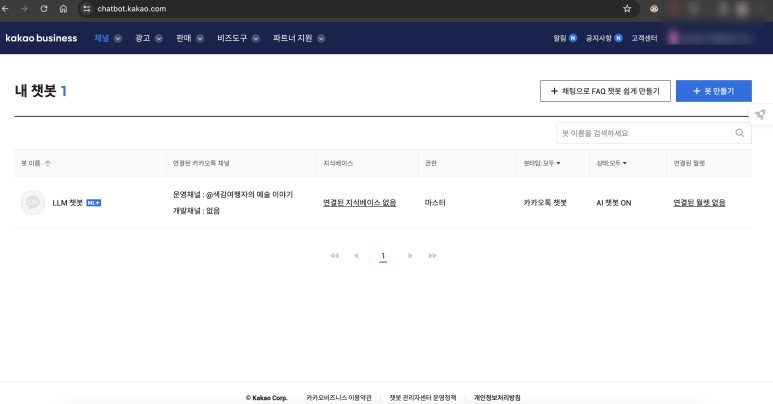Open the 파트너 지원 menu
This screenshot has height=404, width=773.
[293, 38]
